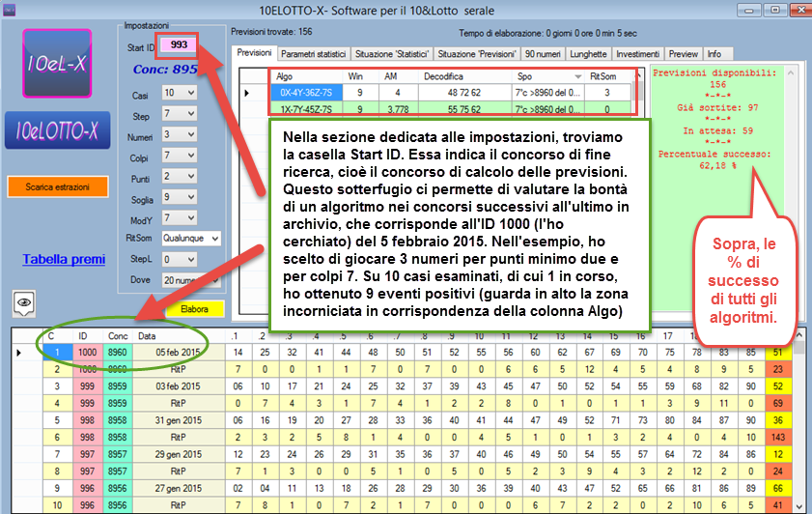Download draws with Scarica estrazioni
Image resolution: width=812 pixels, height=514 pixels.
pyautogui.click(x=58, y=187)
